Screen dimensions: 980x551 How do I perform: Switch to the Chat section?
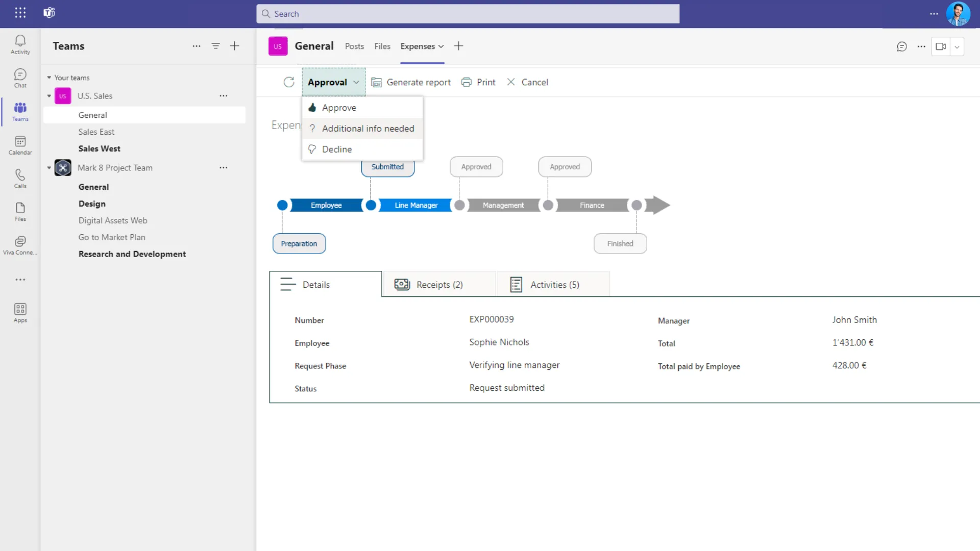click(x=20, y=78)
